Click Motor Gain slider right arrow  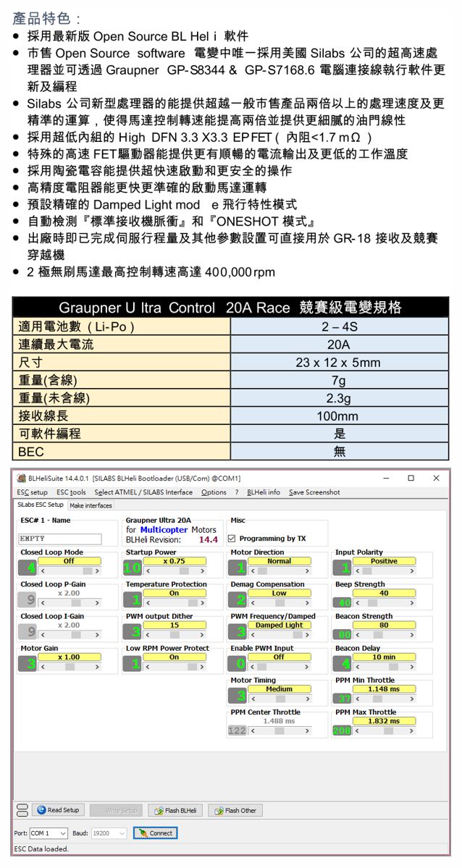click(98, 667)
